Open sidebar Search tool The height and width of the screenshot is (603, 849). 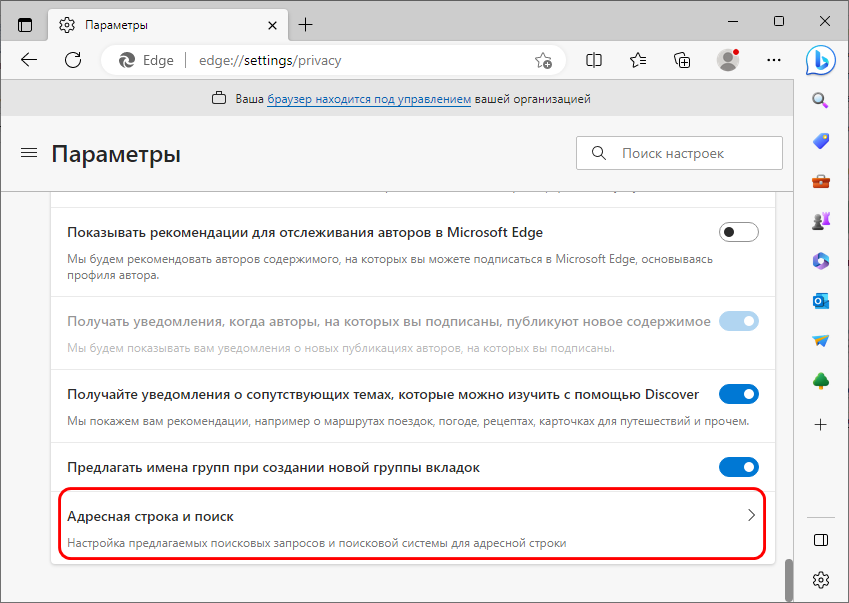point(820,100)
